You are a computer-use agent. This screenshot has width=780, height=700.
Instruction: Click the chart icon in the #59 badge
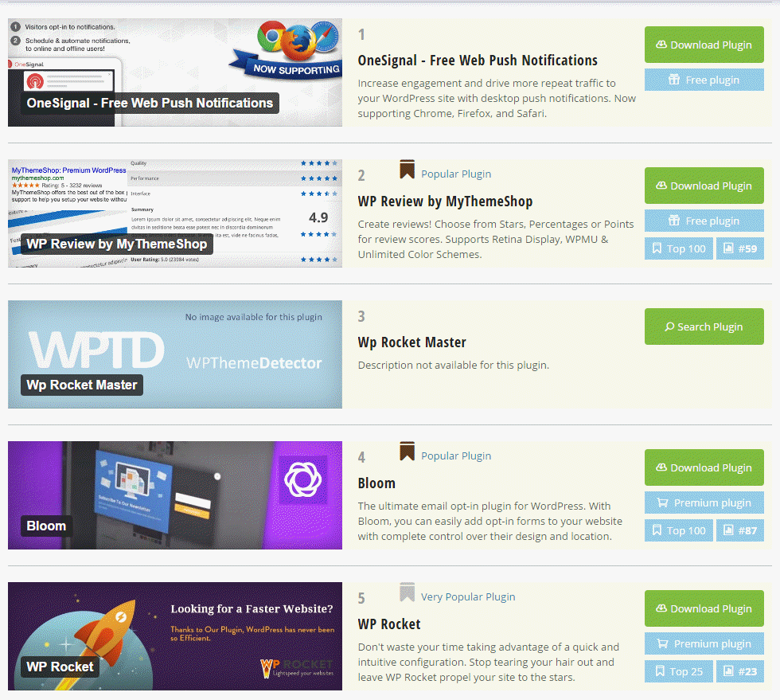(728, 248)
